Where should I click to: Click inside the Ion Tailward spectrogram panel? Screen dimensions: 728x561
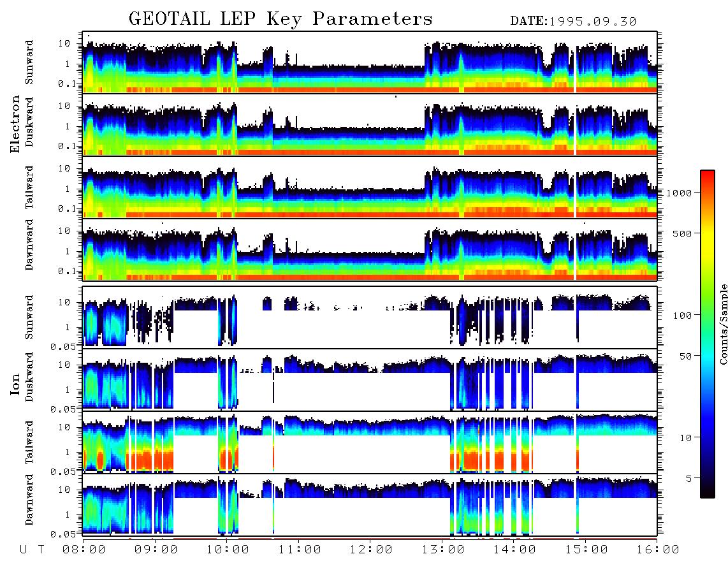point(370,442)
